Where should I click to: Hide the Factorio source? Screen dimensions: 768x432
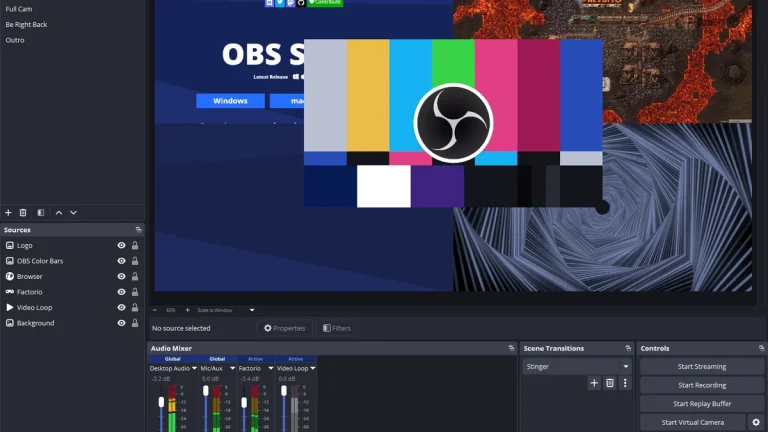point(121,292)
